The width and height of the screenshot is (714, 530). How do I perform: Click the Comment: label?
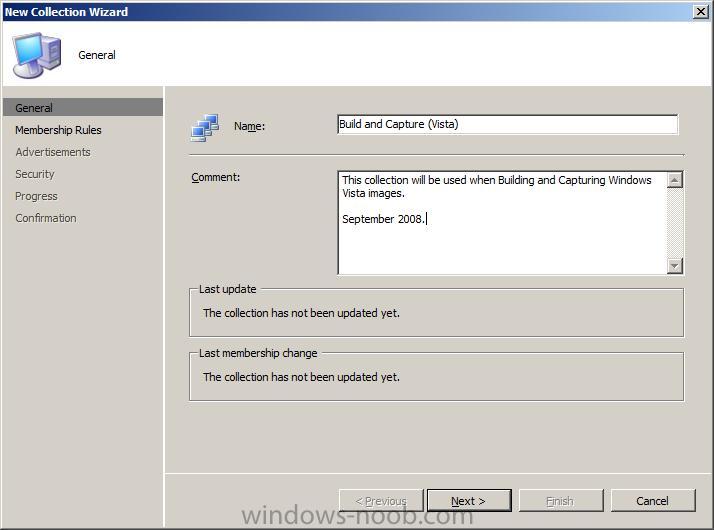point(215,177)
